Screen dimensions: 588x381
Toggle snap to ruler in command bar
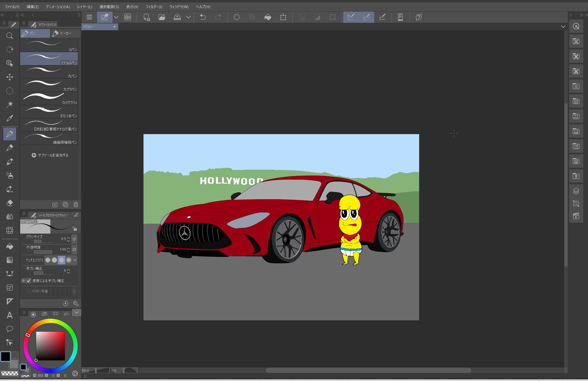351,17
